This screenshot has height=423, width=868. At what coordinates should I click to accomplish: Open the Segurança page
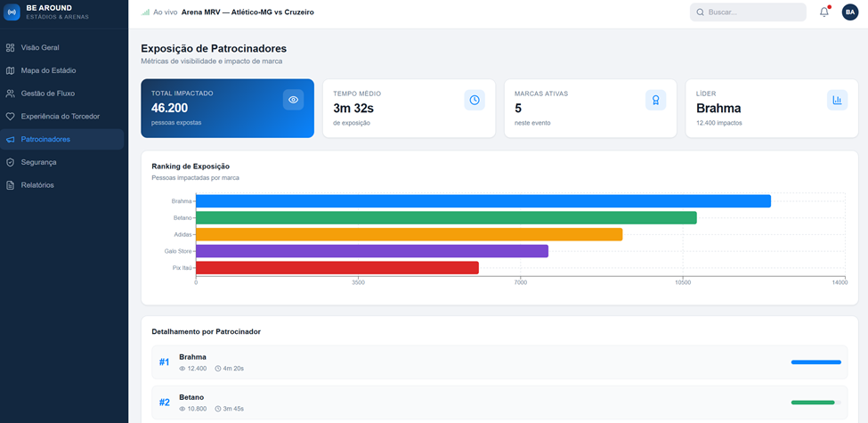[62, 162]
